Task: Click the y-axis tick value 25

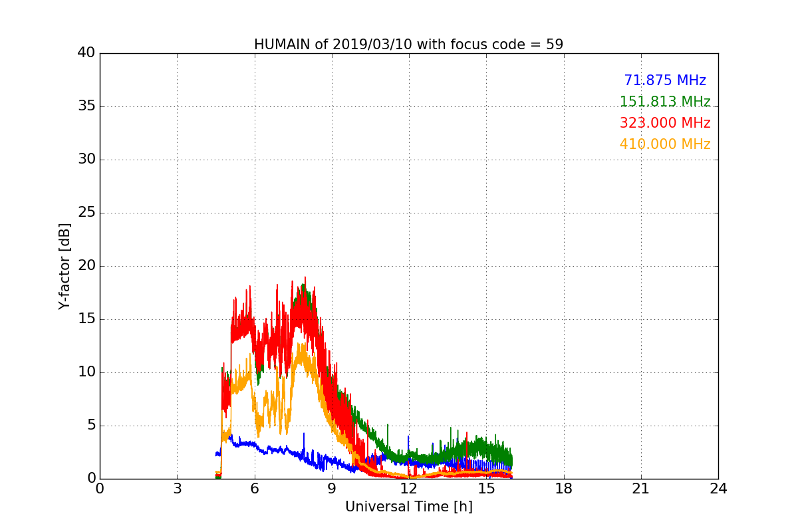Action: [x=86, y=213]
